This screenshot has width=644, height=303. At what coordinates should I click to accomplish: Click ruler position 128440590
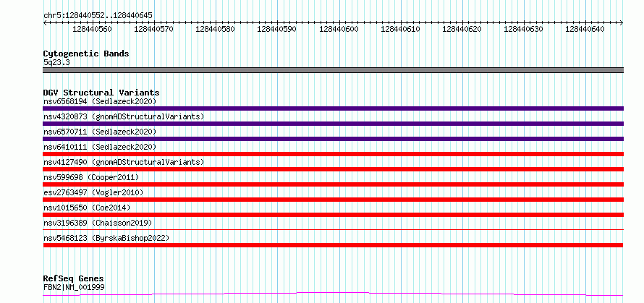(x=277, y=29)
